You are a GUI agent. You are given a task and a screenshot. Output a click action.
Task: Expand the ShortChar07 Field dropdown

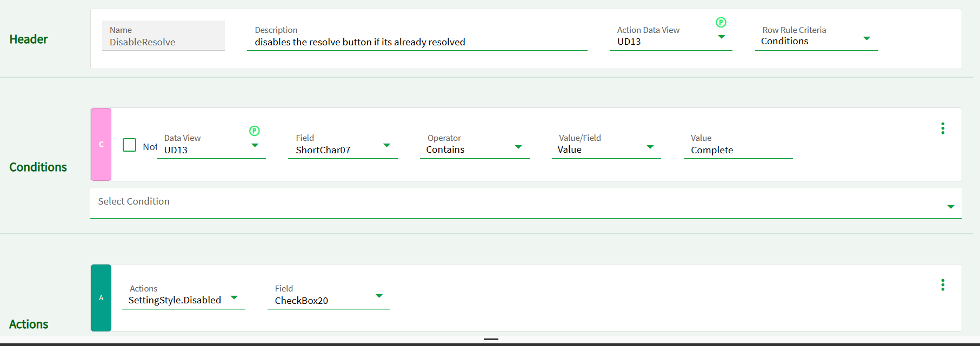click(386, 146)
